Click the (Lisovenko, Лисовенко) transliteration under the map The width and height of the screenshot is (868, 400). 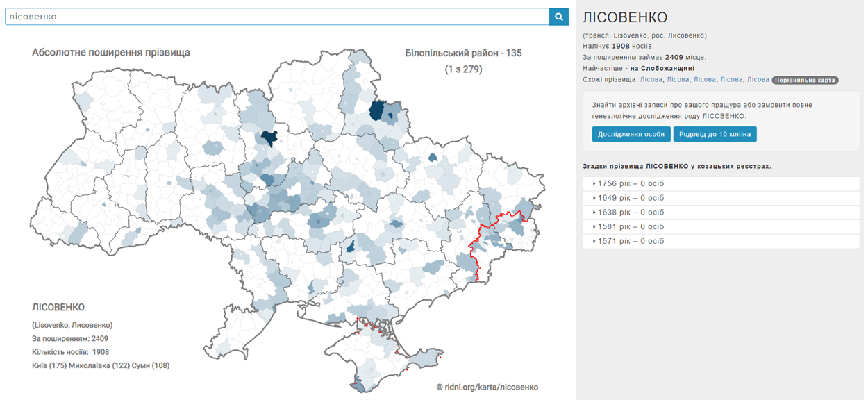pyautogui.click(x=72, y=325)
